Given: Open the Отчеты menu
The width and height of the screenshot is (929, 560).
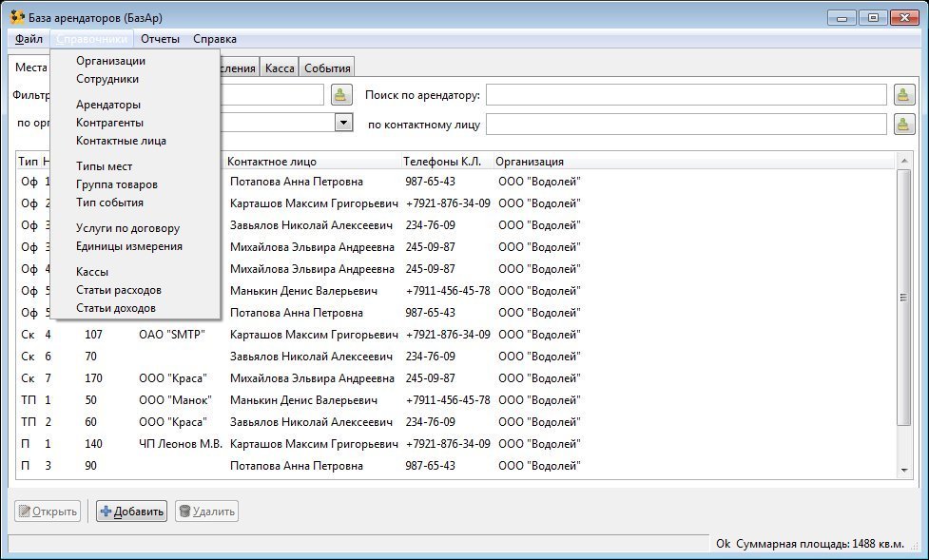Looking at the screenshot, I should pos(160,39).
